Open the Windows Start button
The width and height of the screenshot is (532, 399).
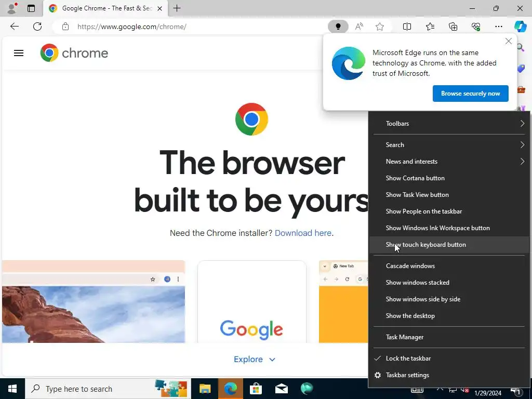pos(12,389)
